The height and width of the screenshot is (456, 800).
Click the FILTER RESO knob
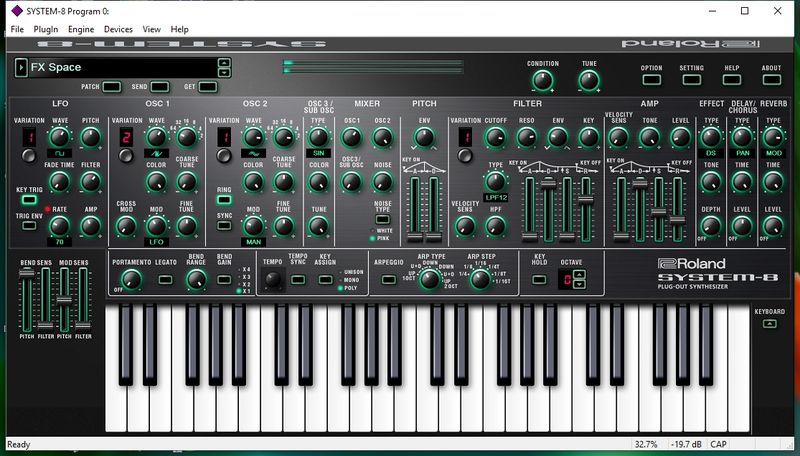coord(527,137)
